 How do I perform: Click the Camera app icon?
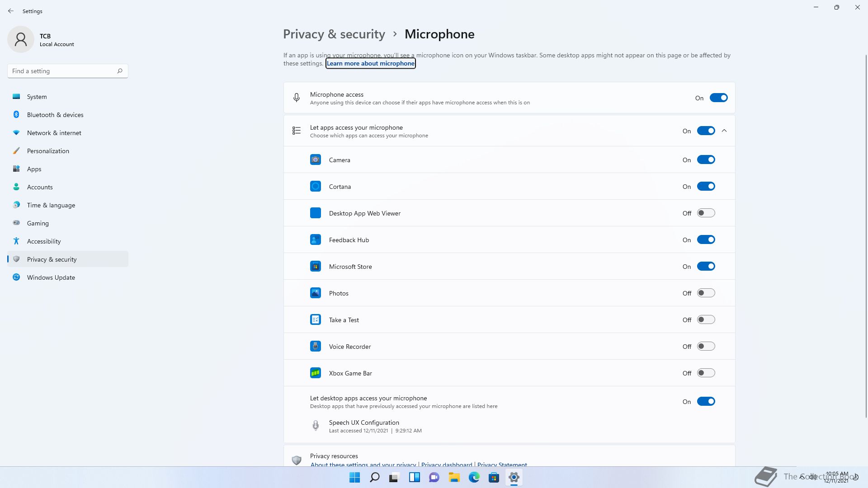(316, 160)
